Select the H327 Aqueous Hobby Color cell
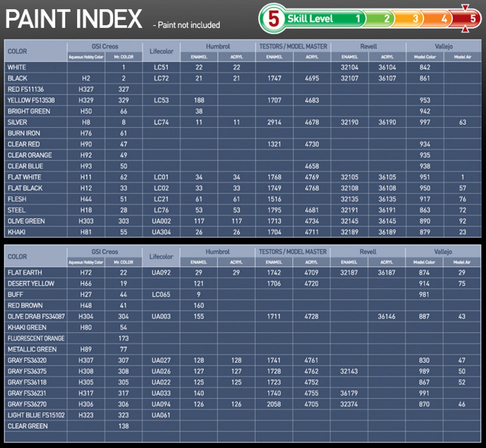The height and width of the screenshot is (448, 486). click(86, 89)
